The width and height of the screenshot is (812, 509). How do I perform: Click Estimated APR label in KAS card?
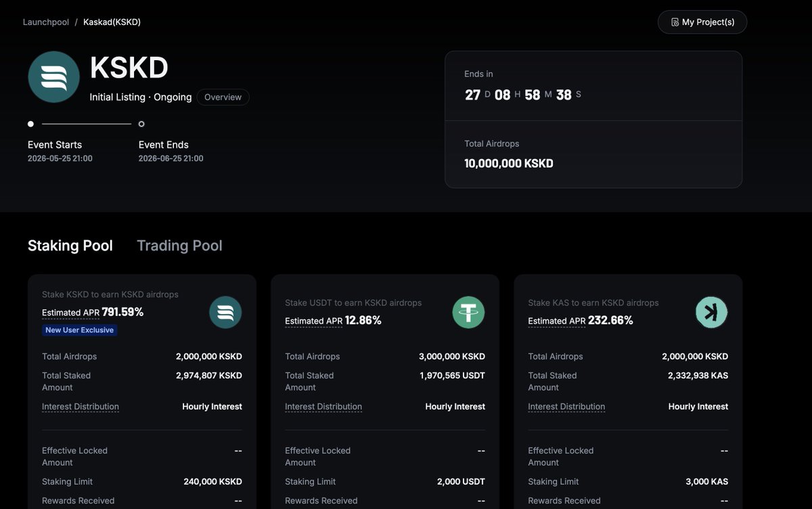coord(557,321)
